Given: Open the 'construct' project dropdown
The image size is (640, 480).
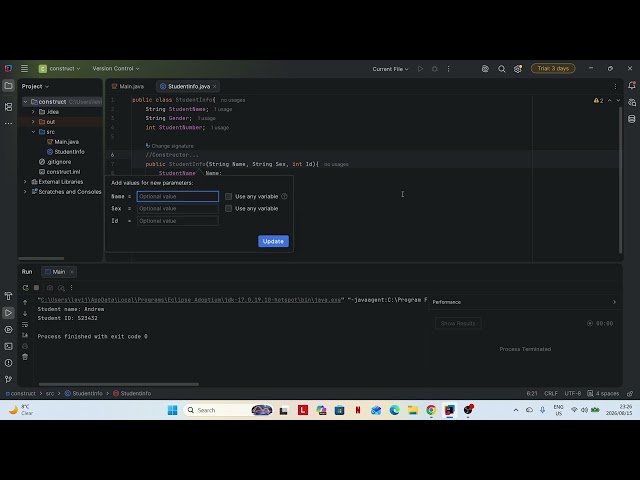Looking at the screenshot, I should click(60, 69).
